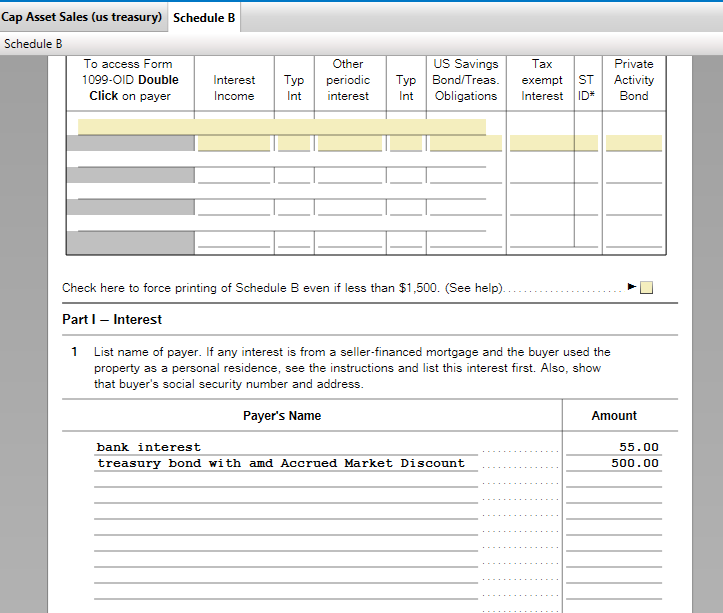
Task: Click second row Interest Income field
Action: coord(234,176)
